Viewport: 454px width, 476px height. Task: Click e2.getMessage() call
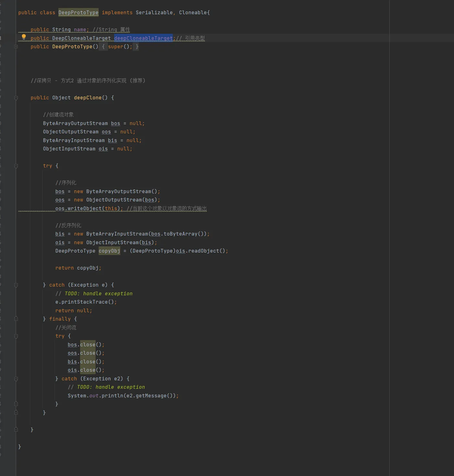coord(149,396)
